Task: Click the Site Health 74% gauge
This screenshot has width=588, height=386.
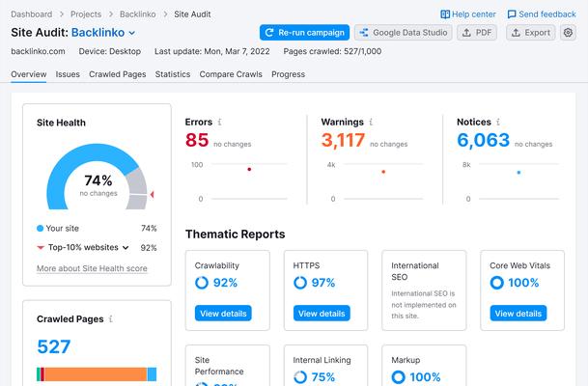Action: click(98, 177)
